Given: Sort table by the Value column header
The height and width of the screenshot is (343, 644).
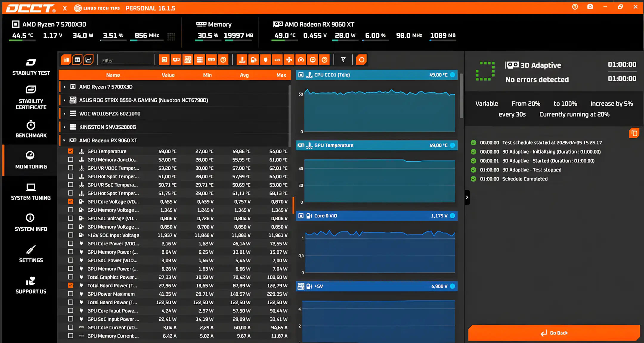Looking at the screenshot, I should tap(168, 75).
